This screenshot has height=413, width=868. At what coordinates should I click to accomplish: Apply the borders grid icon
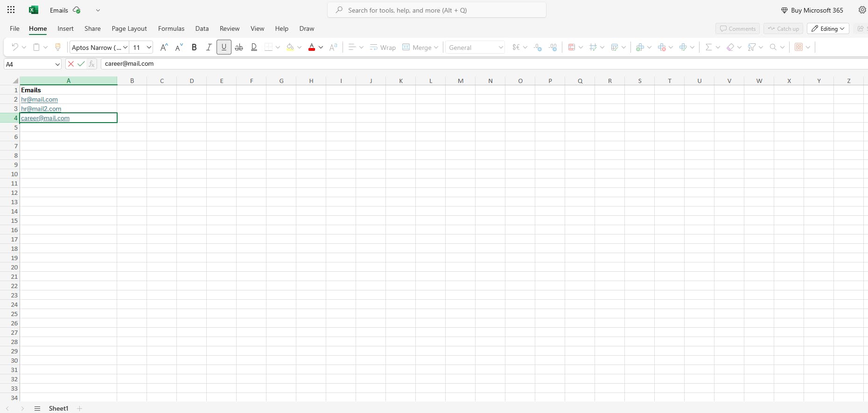click(x=268, y=47)
